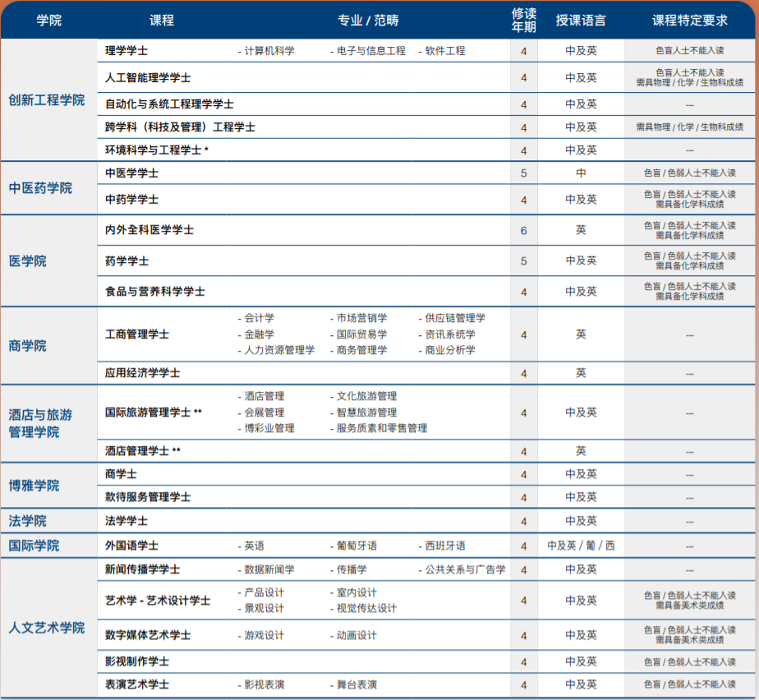This screenshot has width=759, height=700.
Task: Click 跨学科（科技及管理）工程学士 course
Action: click(180, 127)
